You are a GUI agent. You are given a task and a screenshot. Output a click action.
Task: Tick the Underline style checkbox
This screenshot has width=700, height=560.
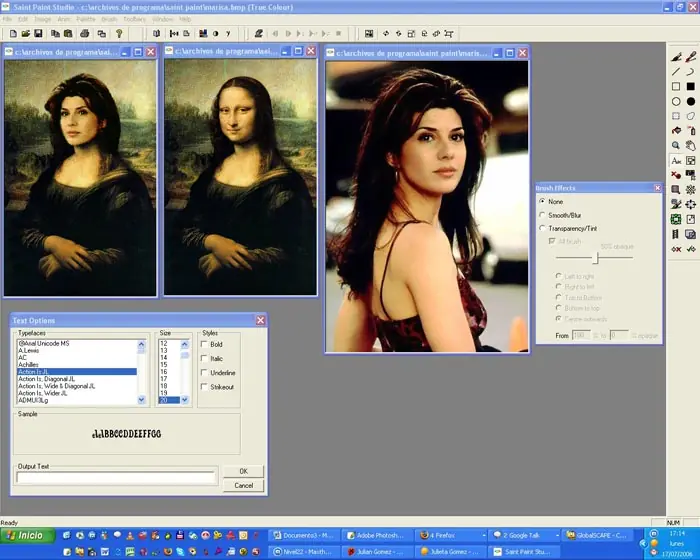(x=203, y=372)
